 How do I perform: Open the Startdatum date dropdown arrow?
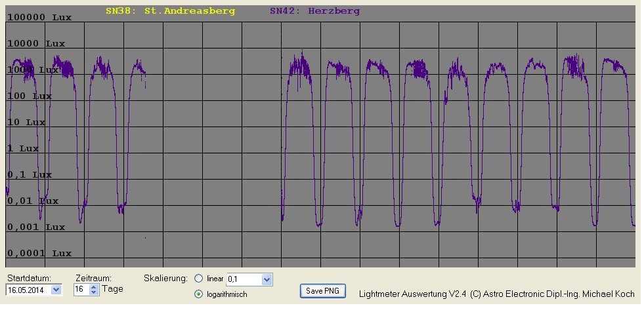(x=56, y=290)
